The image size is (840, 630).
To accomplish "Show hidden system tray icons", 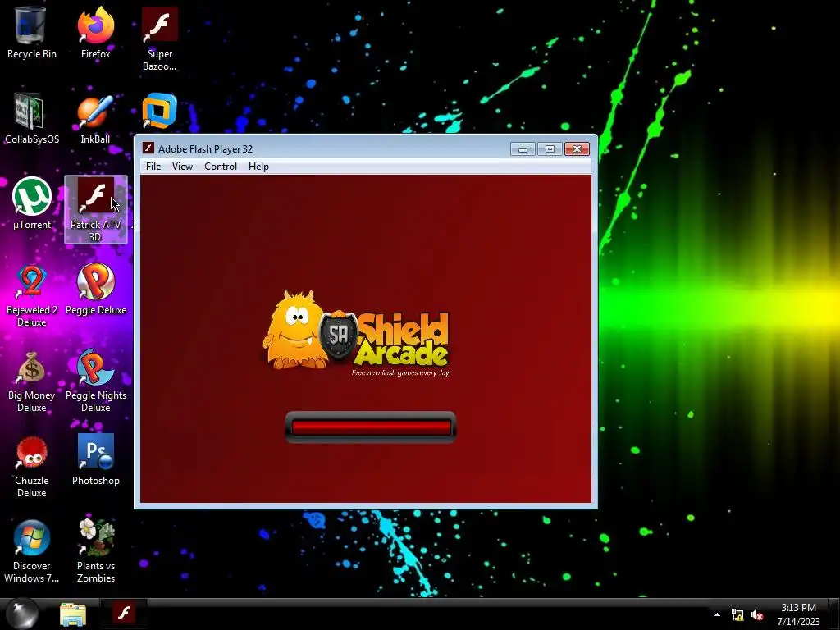I will tap(717, 614).
